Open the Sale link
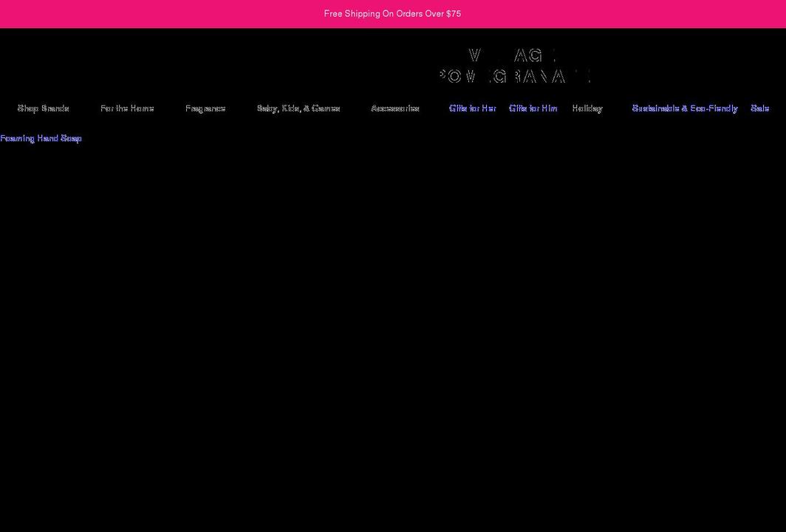Viewport: 786px width, 532px height. click(760, 109)
